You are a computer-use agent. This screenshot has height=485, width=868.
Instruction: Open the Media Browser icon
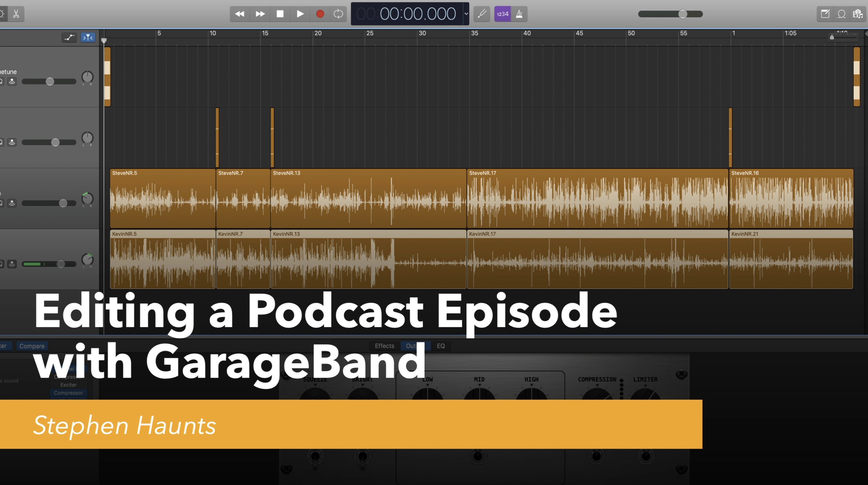tap(858, 14)
